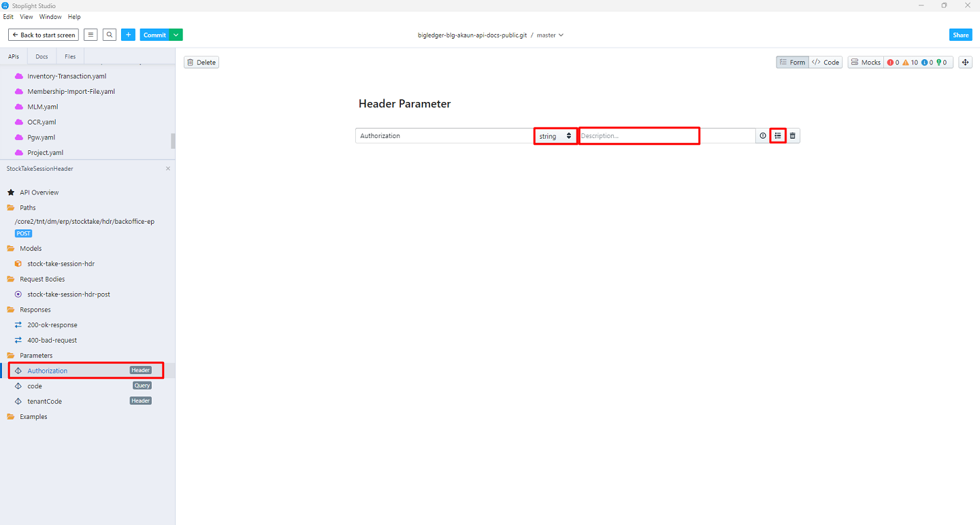This screenshot has width=980, height=525.
Task: Open API Overview
Action: (39, 192)
